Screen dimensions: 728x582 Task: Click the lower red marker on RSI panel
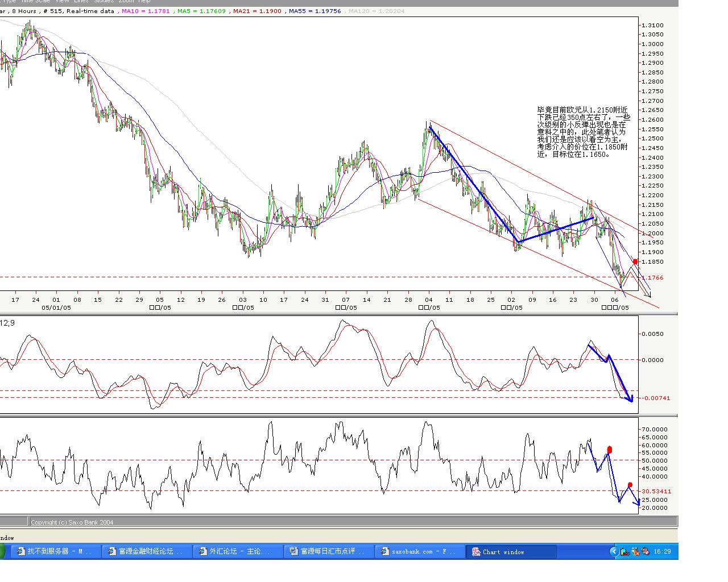[x=630, y=485]
